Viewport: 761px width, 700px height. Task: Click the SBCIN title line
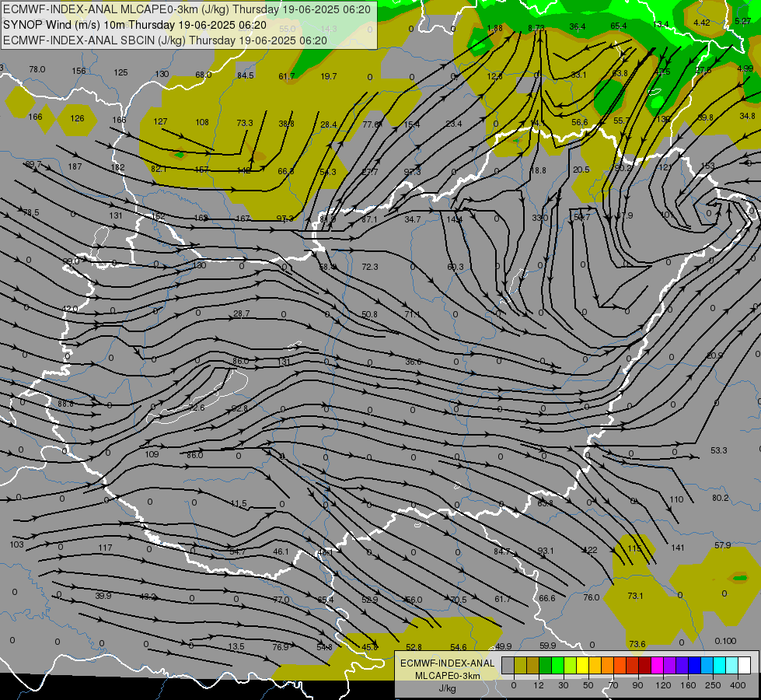click(165, 40)
